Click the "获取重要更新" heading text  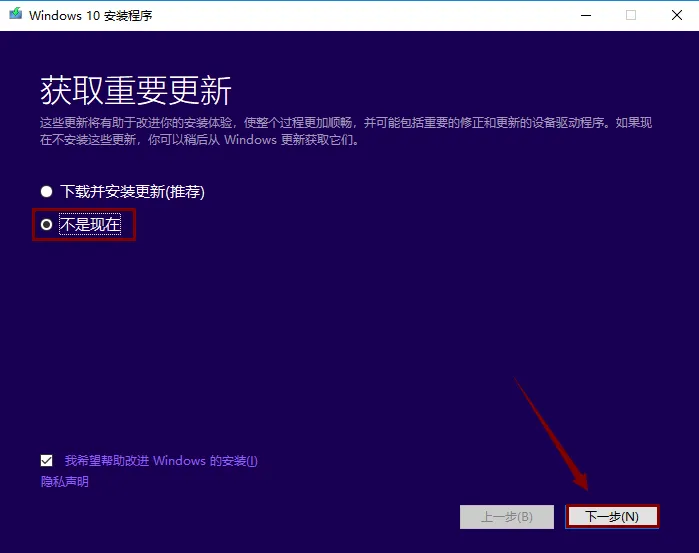pyautogui.click(x=136, y=91)
